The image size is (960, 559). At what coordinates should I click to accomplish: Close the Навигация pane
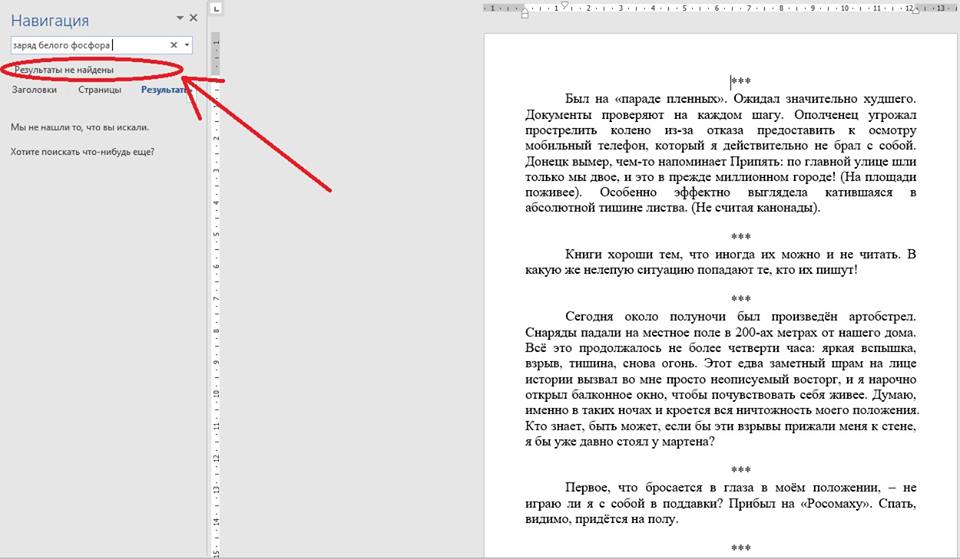[193, 18]
